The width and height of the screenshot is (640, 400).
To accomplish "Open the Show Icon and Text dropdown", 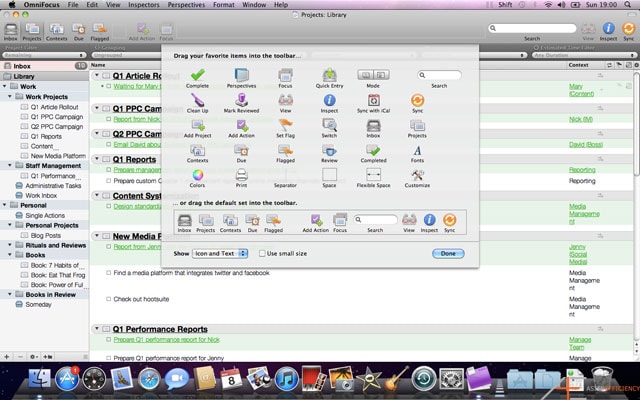I will [220, 253].
